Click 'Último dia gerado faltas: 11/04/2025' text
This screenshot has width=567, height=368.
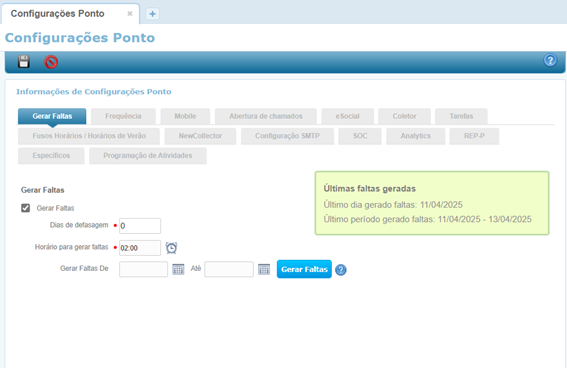[393, 205]
